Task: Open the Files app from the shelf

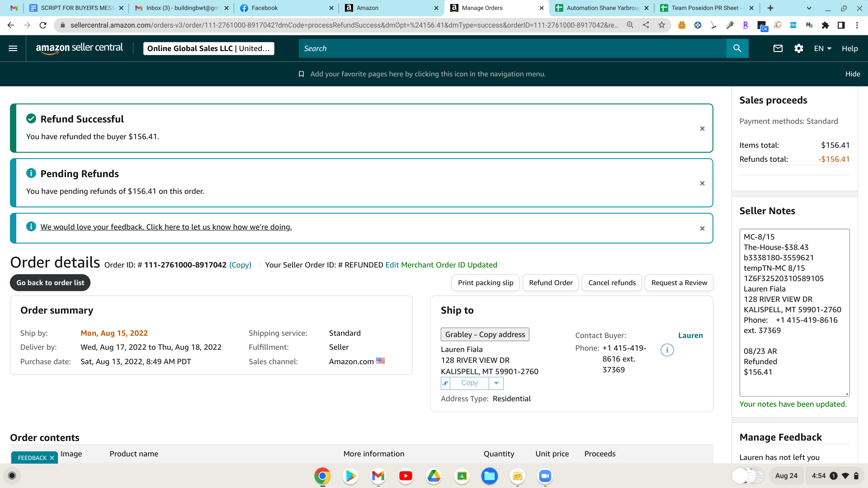Action: pos(490,476)
